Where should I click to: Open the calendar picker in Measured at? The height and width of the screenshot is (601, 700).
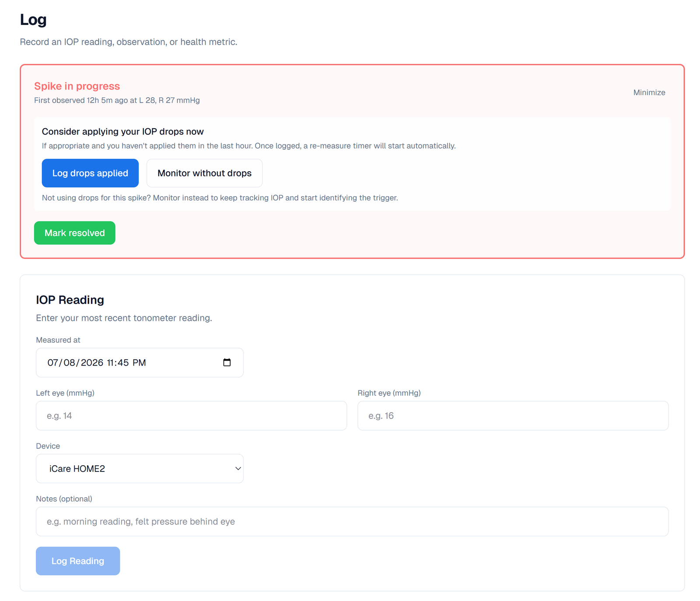click(x=227, y=362)
